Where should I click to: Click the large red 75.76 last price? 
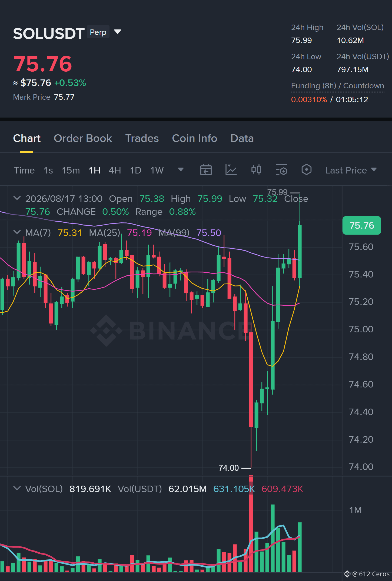(x=43, y=64)
